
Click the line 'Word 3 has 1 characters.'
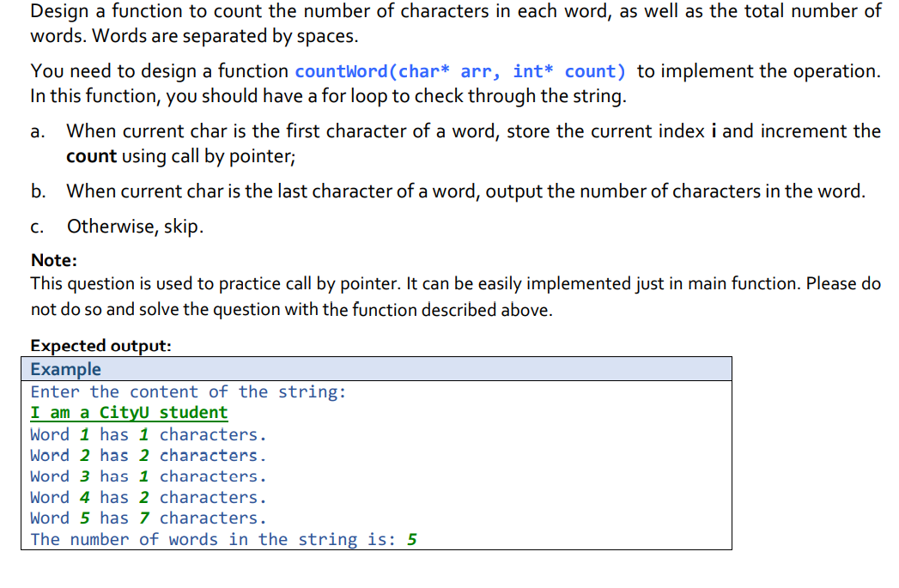[x=149, y=476]
